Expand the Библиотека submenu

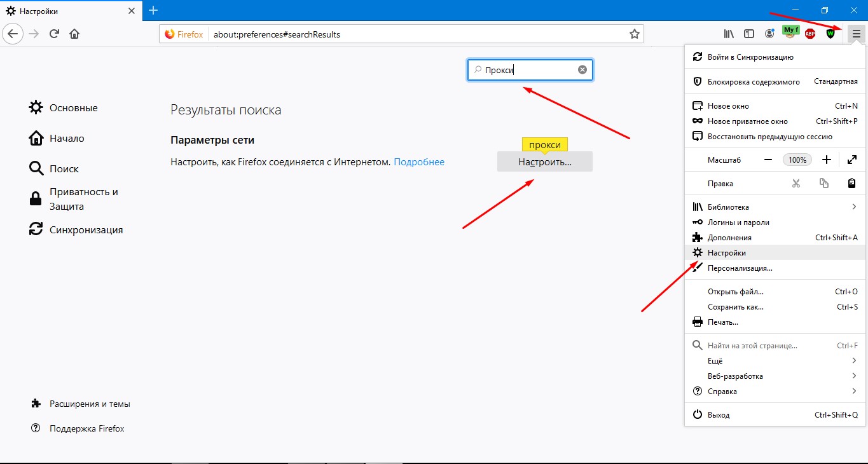[x=775, y=207]
